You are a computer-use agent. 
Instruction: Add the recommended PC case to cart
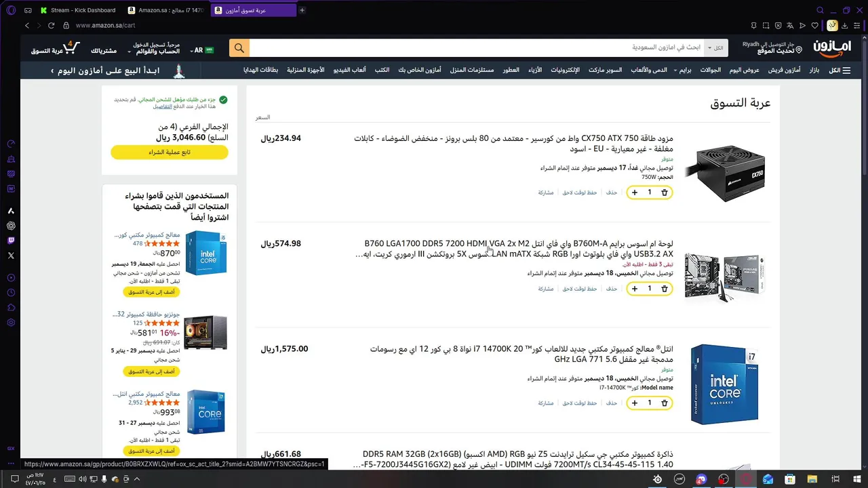click(x=151, y=371)
